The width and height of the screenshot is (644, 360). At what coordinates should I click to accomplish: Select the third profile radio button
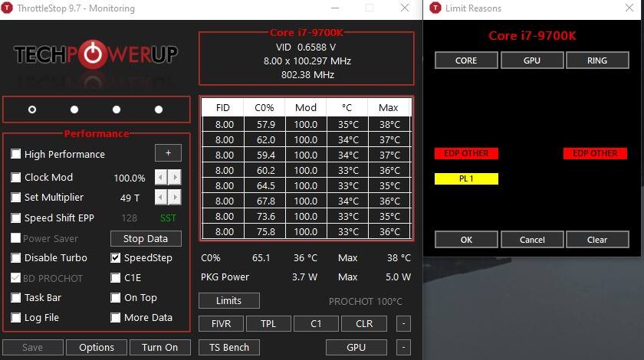click(117, 110)
